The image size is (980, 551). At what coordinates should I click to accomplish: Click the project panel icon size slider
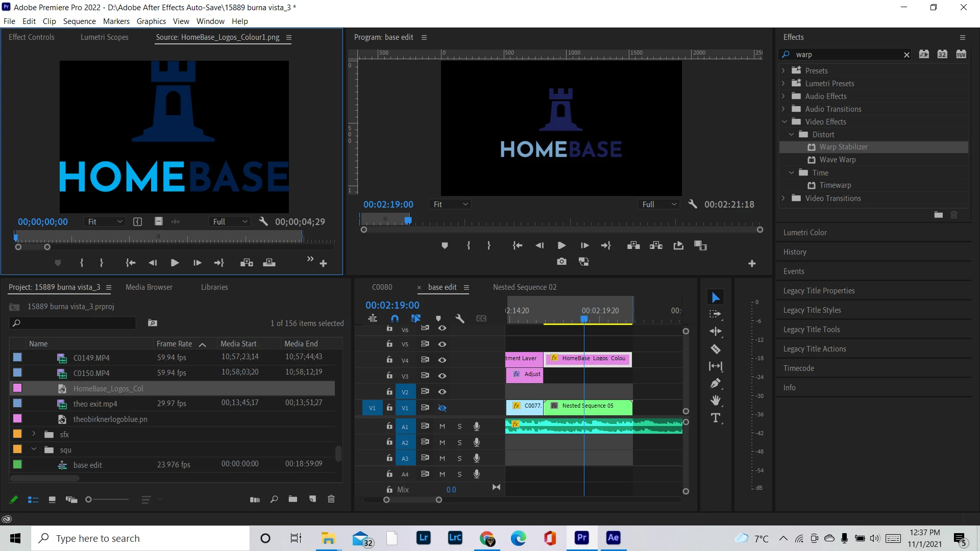tap(89, 500)
